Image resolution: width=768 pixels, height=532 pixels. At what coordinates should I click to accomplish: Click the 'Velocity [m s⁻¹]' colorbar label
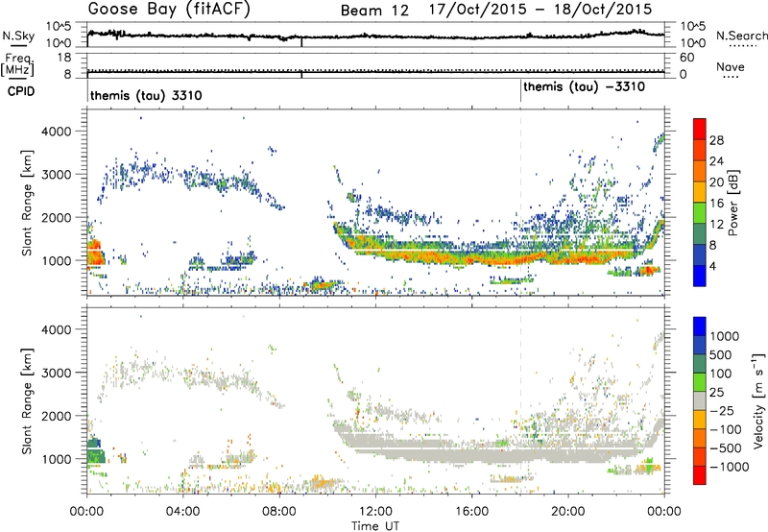coord(758,400)
